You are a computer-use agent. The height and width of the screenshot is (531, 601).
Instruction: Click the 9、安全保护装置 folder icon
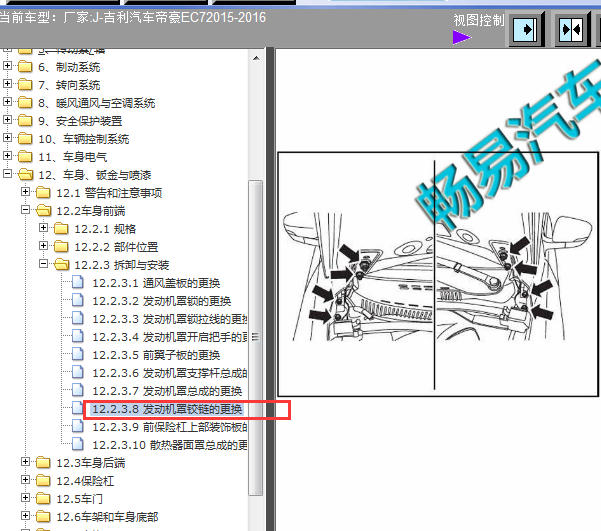(25, 120)
